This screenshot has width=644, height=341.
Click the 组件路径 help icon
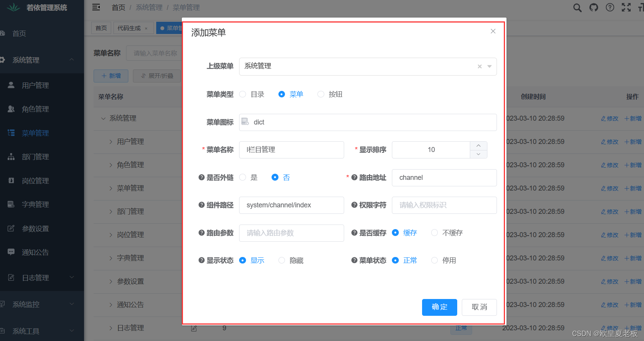[x=202, y=205]
